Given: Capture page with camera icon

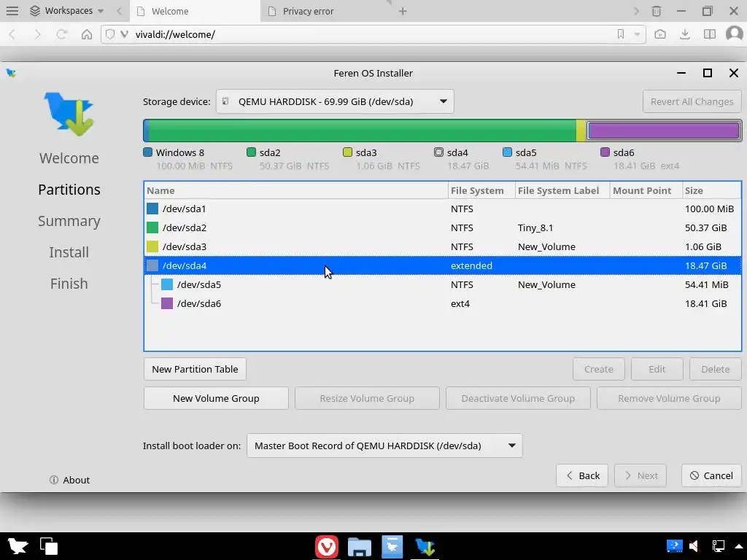Looking at the screenshot, I should point(659,34).
